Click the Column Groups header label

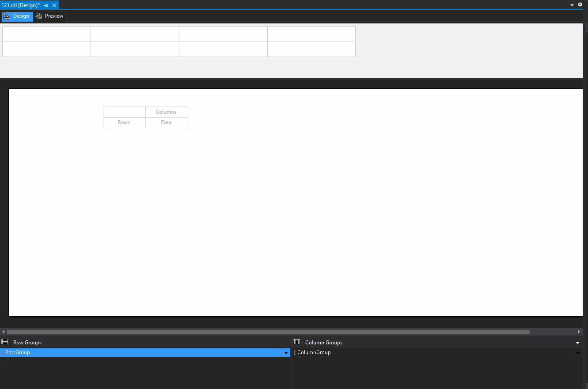324,343
